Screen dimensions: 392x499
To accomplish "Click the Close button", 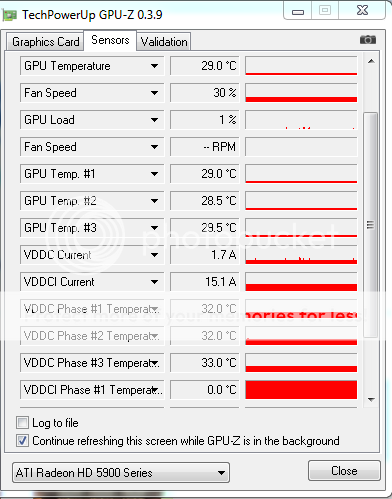I will 344,471.
